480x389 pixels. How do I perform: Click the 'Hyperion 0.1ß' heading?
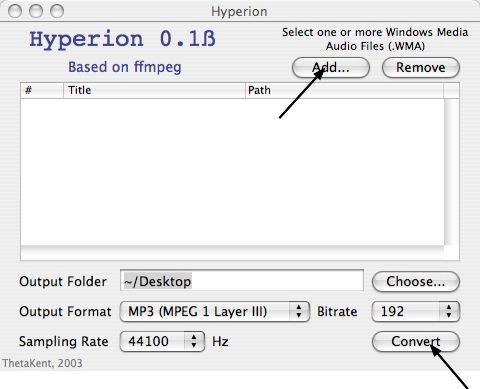pyautogui.click(x=122, y=40)
